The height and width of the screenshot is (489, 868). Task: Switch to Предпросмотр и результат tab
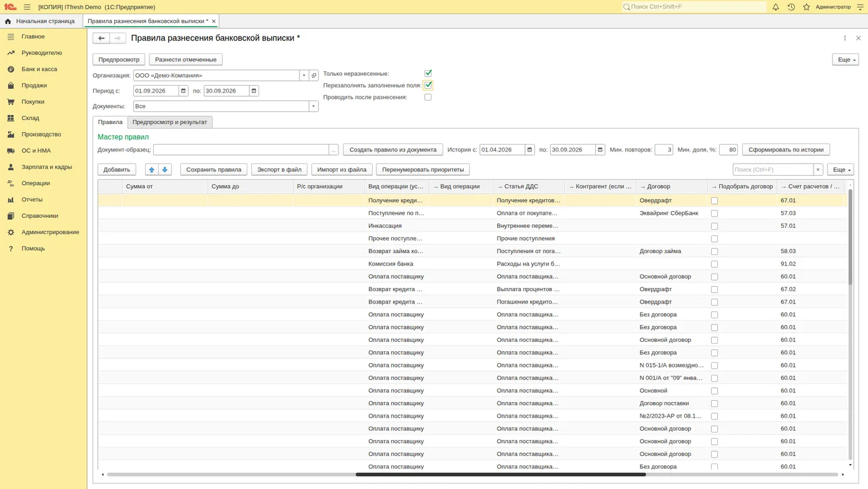point(170,122)
